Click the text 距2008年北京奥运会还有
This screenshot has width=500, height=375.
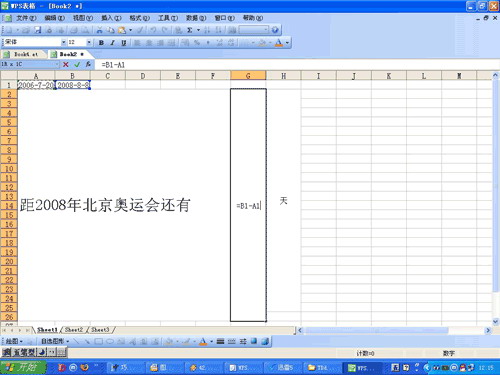point(105,205)
